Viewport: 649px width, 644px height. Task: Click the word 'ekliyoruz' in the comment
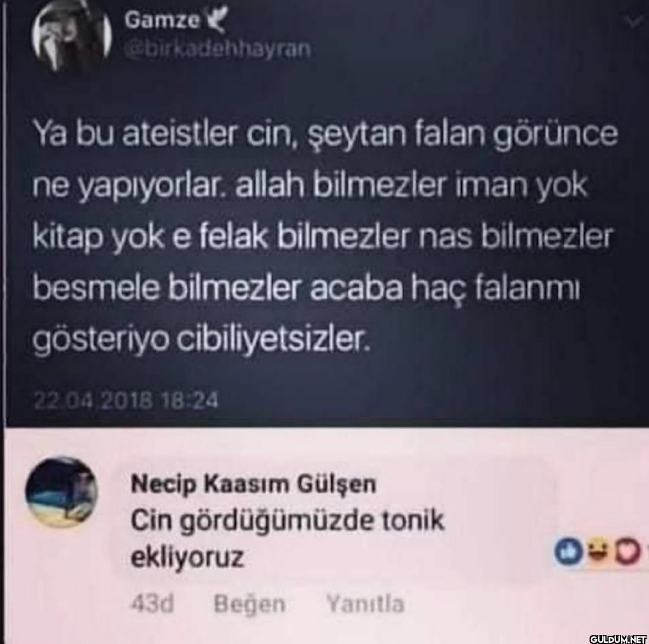click(x=186, y=557)
